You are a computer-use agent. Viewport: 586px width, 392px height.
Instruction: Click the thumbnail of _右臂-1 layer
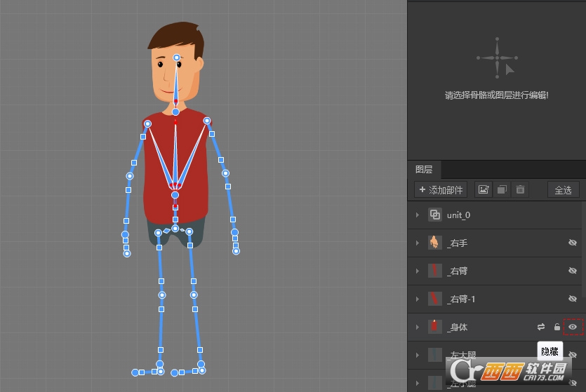pos(435,299)
